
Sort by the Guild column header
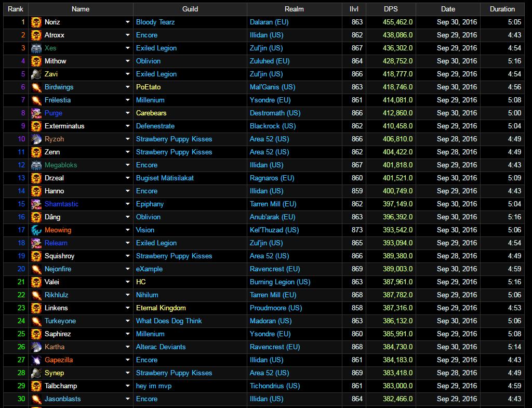[190, 9]
